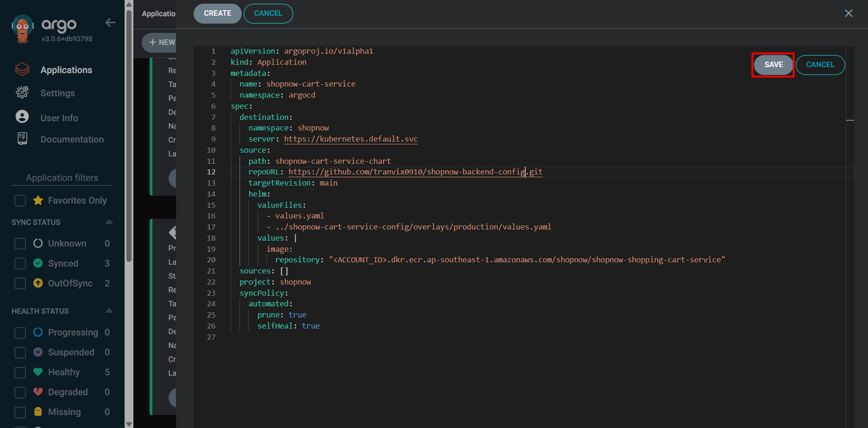The image size is (868, 428).
Task: Open the Documentation menu item
Action: (x=72, y=139)
